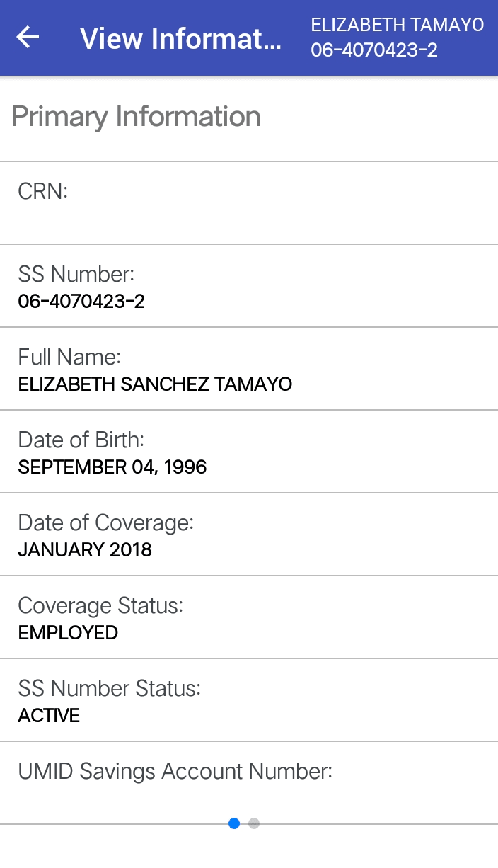Screen dimensions: 498x868
Task: Switch to second page via gray dot
Action: (254, 823)
